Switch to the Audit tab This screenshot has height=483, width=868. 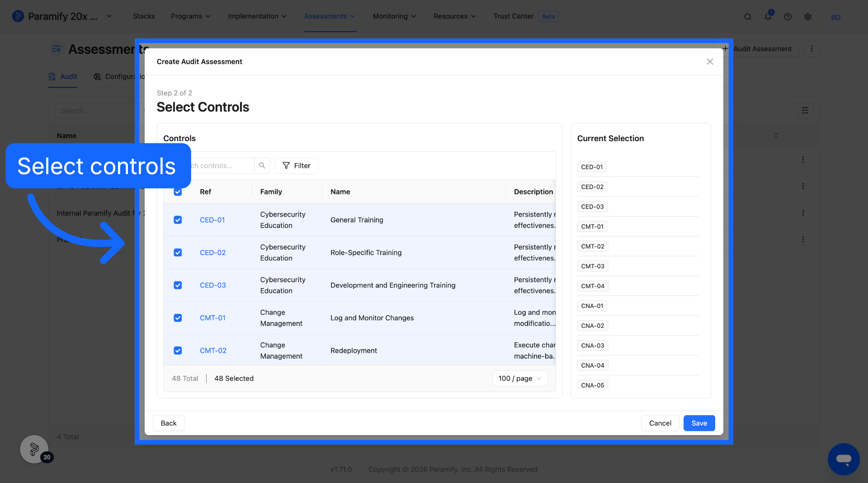click(63, 76)
